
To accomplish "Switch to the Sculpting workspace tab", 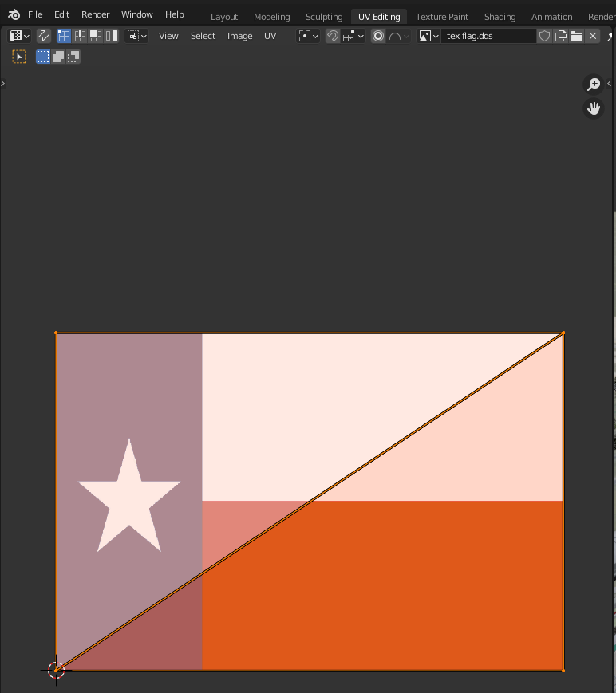I will (324, 17).
